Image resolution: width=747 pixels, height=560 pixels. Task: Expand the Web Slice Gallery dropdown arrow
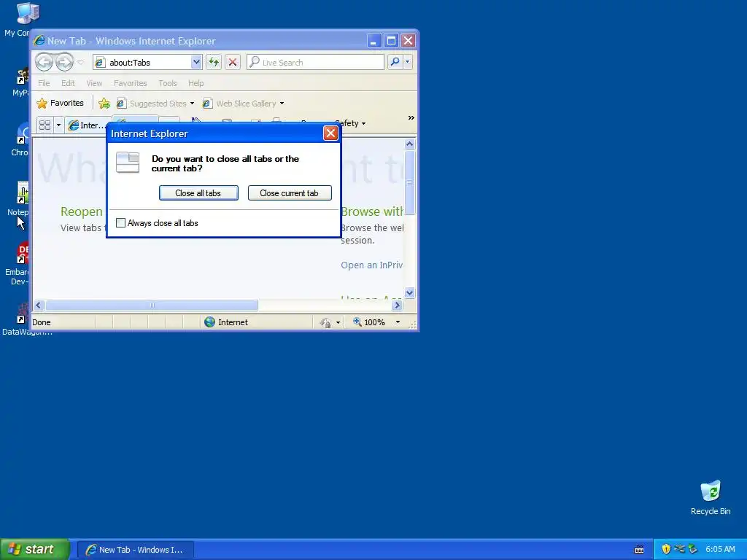pos(282,104)
